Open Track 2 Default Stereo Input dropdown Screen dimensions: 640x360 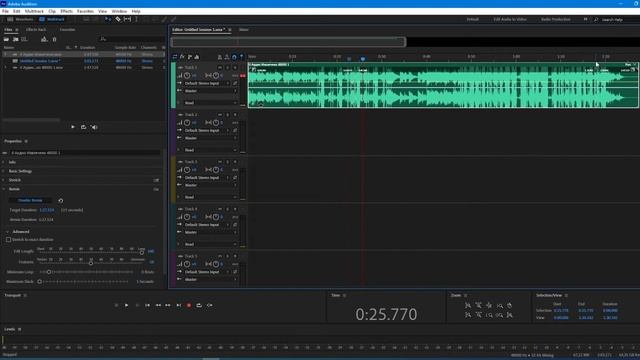(207, 131)
